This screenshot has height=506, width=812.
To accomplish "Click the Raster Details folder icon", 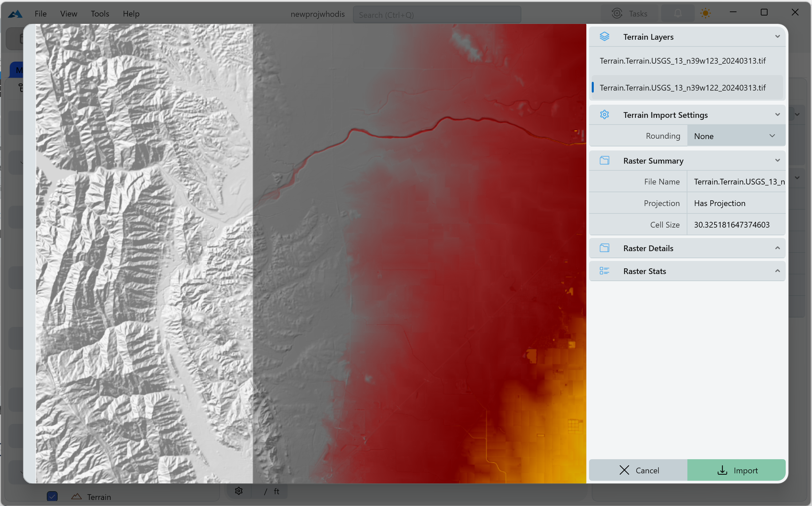I will [605, 248].
